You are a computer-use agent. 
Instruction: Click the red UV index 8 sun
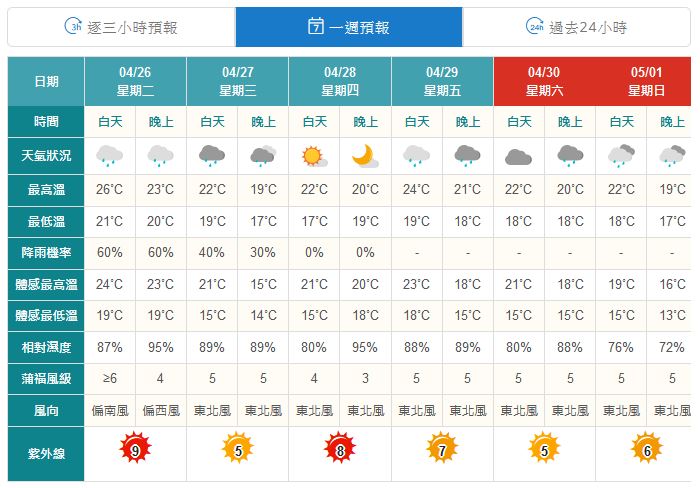[340, 448]
